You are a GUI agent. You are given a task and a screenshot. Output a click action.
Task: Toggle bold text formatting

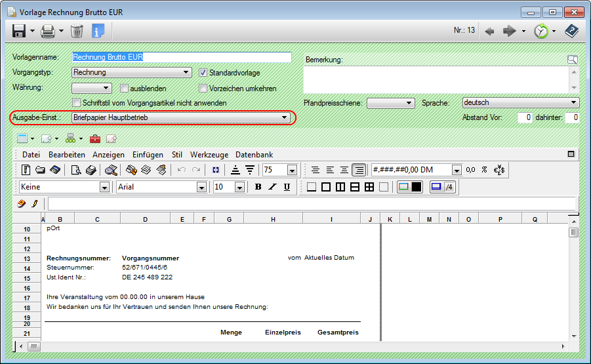[258, 187]
